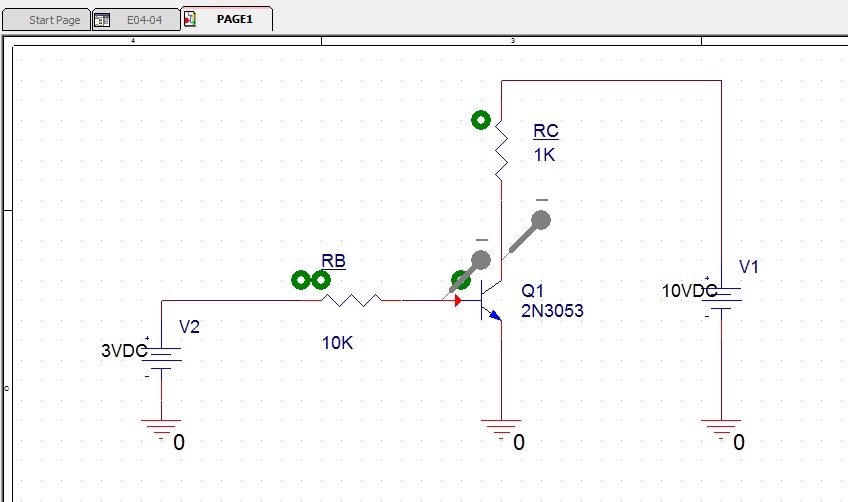This screenshot has height=502, width=848.
Task: Select the RC resistor symbol
Action: pos(501,155)
